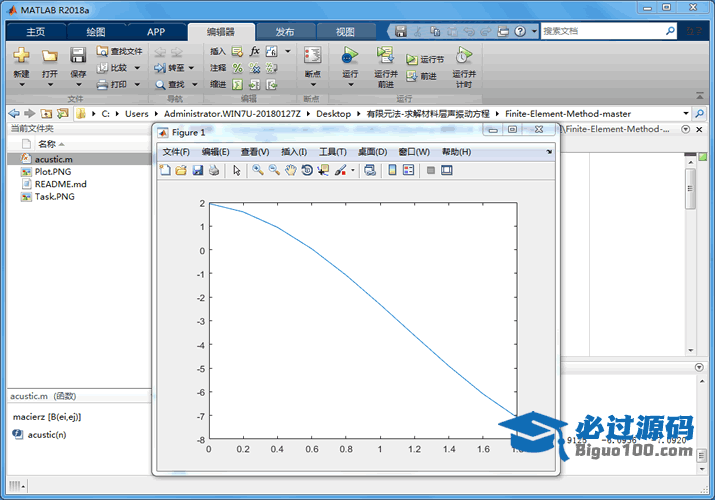
Task: Open Figure File (文件) menu
Action: coord(176,152)
